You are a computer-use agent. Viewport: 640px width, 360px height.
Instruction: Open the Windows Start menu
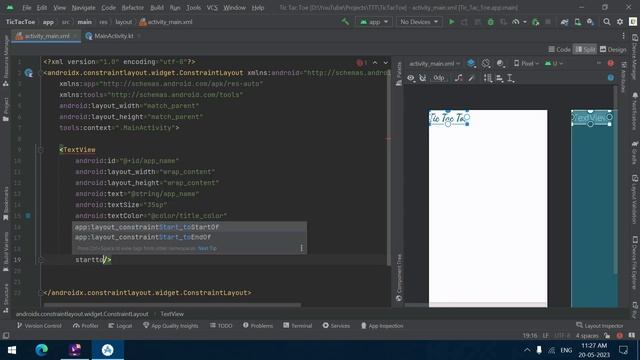point(12,350)
